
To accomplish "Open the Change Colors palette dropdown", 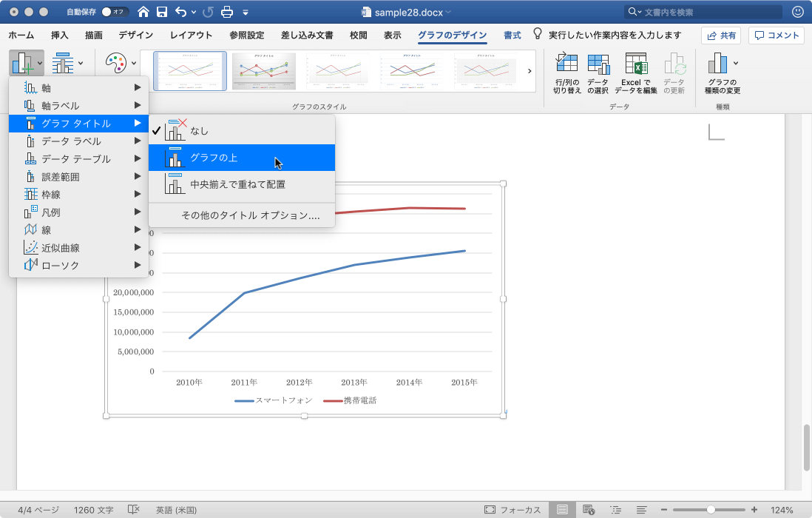I will pyautogui.click(x=121, y=63).
